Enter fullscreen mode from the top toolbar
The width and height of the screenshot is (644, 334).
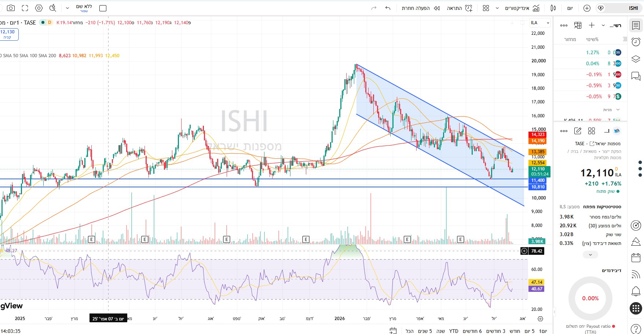(25, 8)
